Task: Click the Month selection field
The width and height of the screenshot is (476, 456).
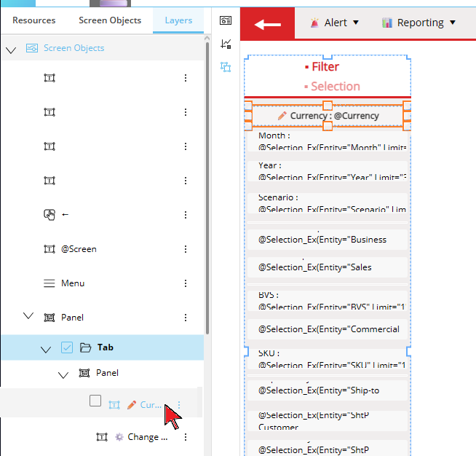Action: (328, 141)
